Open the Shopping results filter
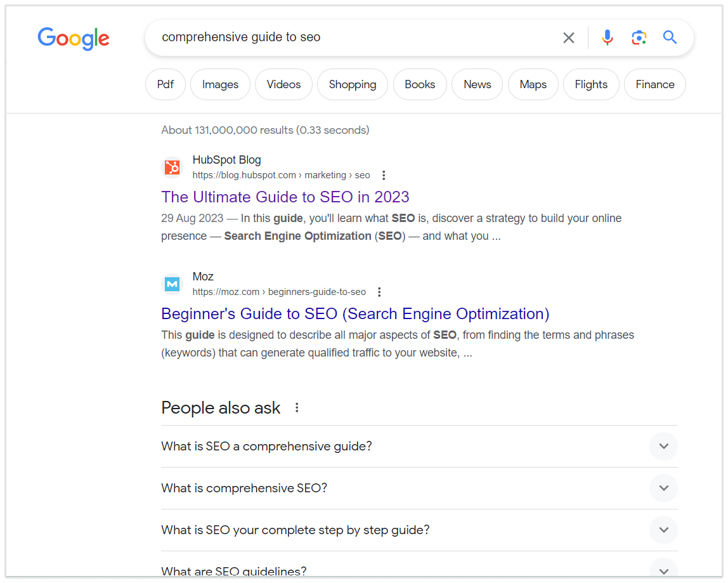 (352, 84)
